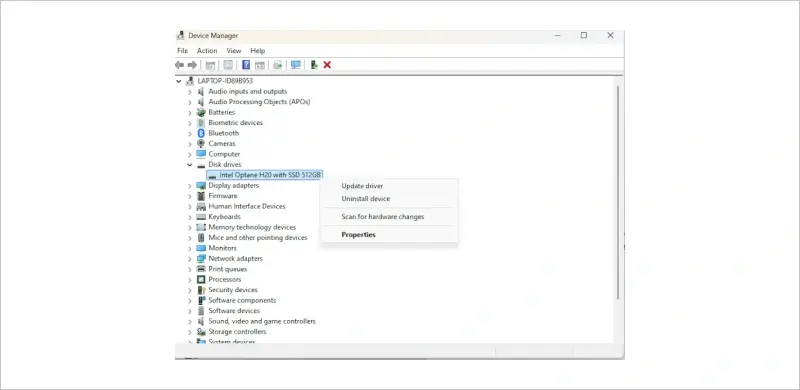Toggle the show/hide console tree toolbar icon
The width and height of the screenshot is (800, 390).
click(210, 65)
